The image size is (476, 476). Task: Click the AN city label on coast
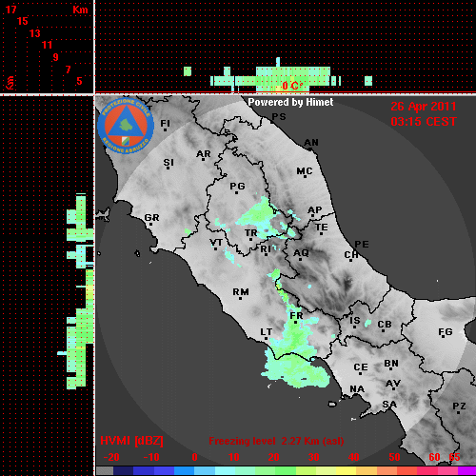pyautogui.click(x=311, y=143)
